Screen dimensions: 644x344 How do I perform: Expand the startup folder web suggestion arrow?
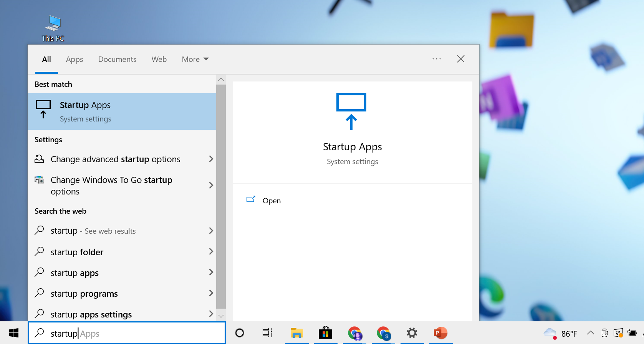click(210, 252)
